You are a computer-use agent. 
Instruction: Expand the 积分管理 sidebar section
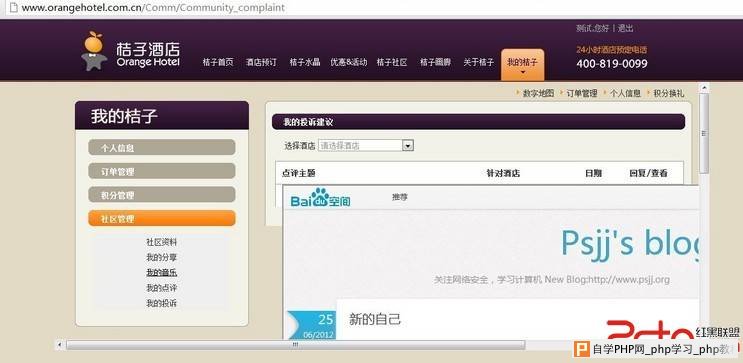(162, 195)
